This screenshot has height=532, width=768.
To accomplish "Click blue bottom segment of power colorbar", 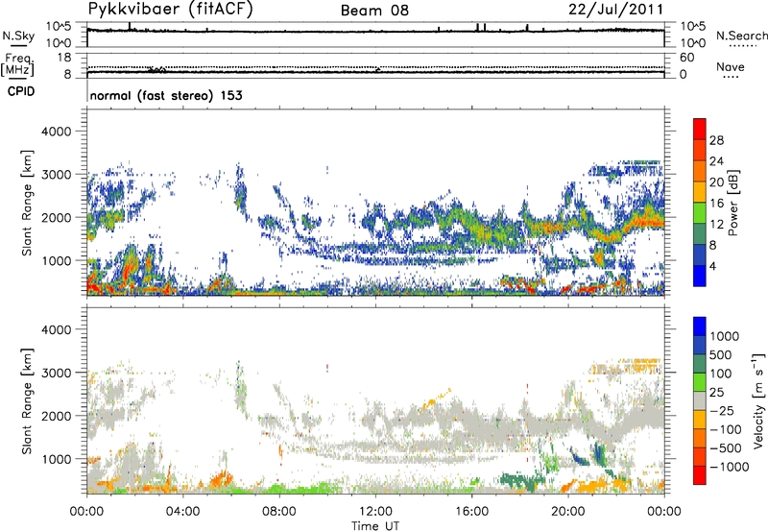I will (700, 276).
